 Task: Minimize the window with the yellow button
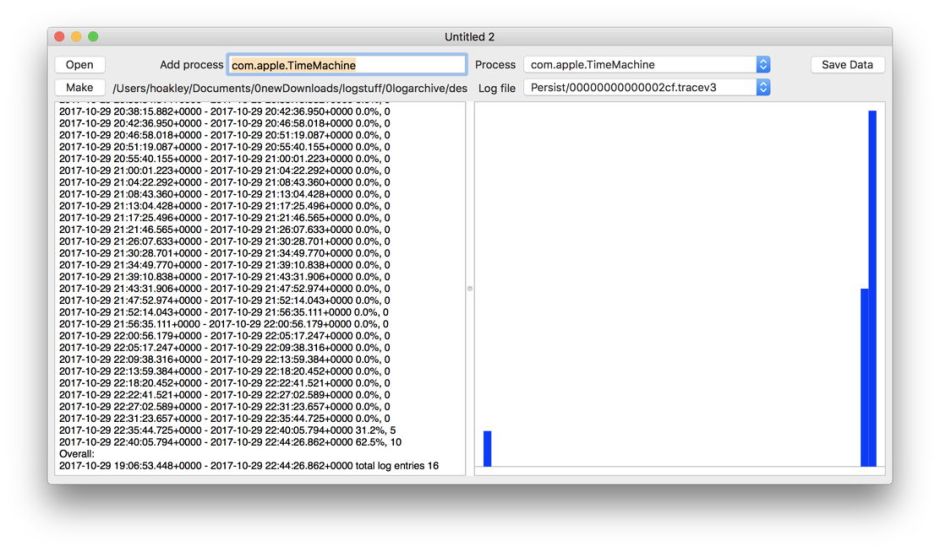pos(76,37)
